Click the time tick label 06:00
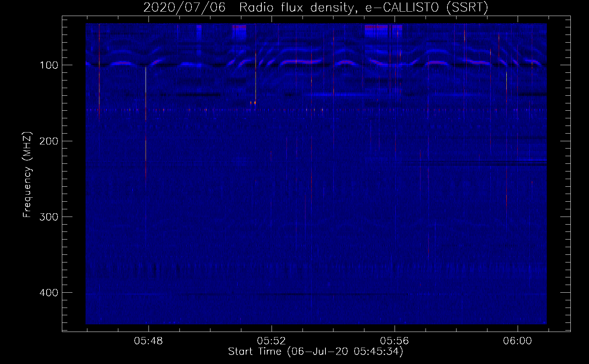Viewport: 589px width, 364px height. [x=518, y=341]
